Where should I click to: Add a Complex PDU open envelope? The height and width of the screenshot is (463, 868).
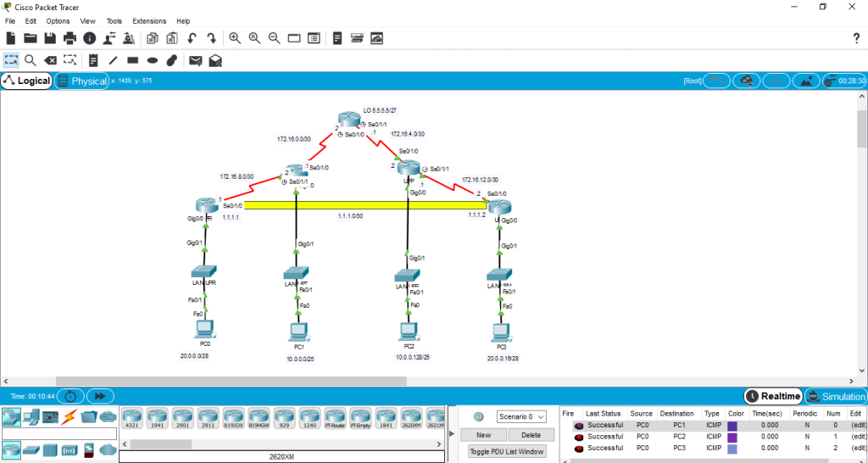pos(215,60)
